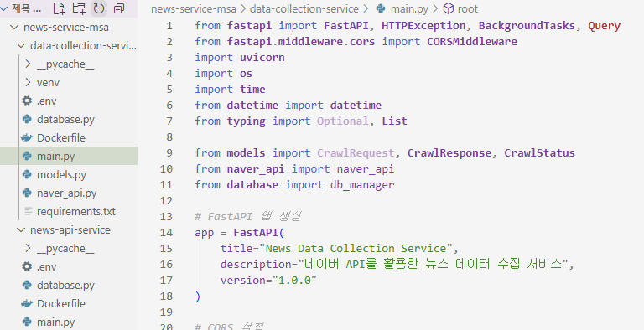Collapse the data-collection-service folder
This screenshot has height=330, width=644.
pyautogui.click(x=21, y=45)
